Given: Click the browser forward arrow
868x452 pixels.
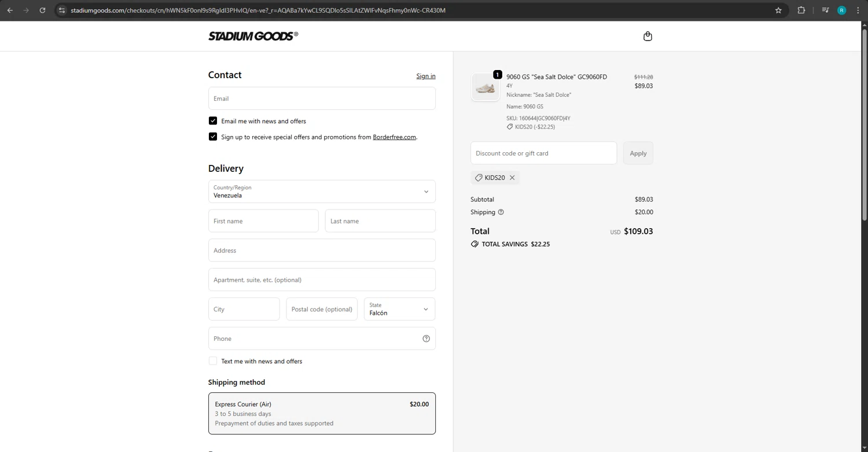Looking at the screenshot, I should point(26,10).
